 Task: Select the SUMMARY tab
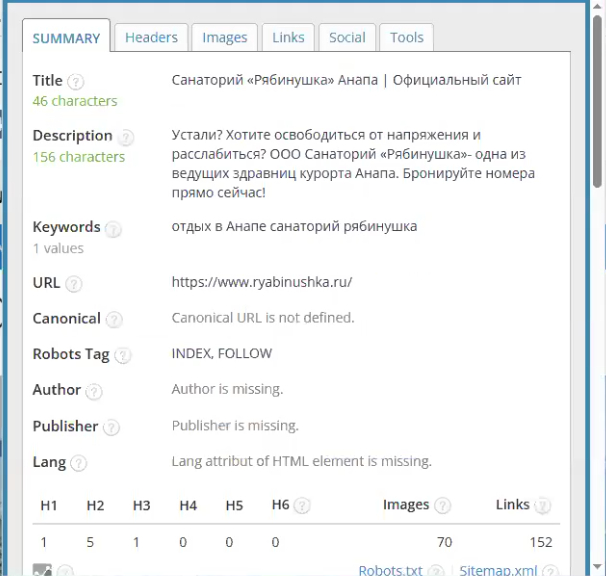(x=66, y=38)
